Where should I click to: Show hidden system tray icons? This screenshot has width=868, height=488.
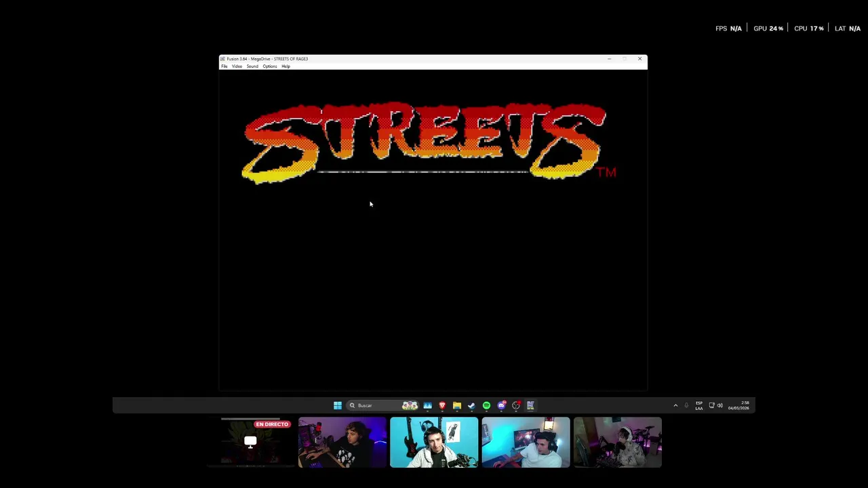pyautogui.click(x=675, y=405)
